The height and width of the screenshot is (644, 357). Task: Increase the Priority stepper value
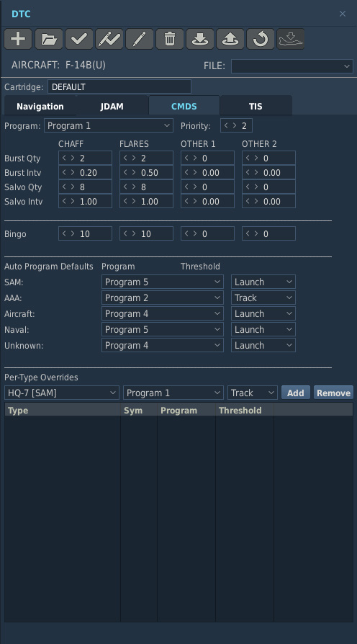(x=235, y=125)
